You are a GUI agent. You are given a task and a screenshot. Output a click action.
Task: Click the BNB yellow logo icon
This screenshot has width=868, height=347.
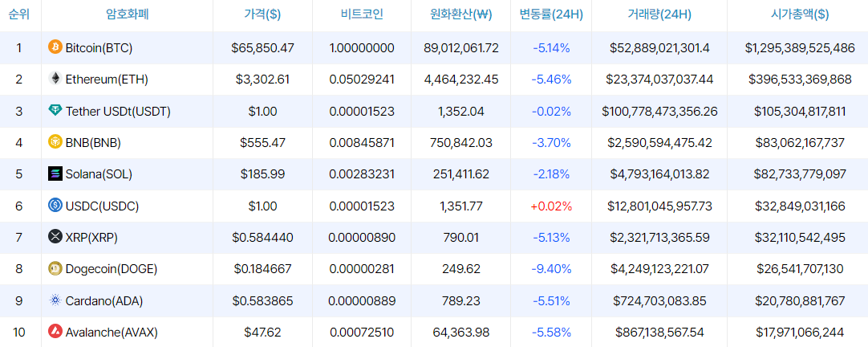click(x=55, y=142)
